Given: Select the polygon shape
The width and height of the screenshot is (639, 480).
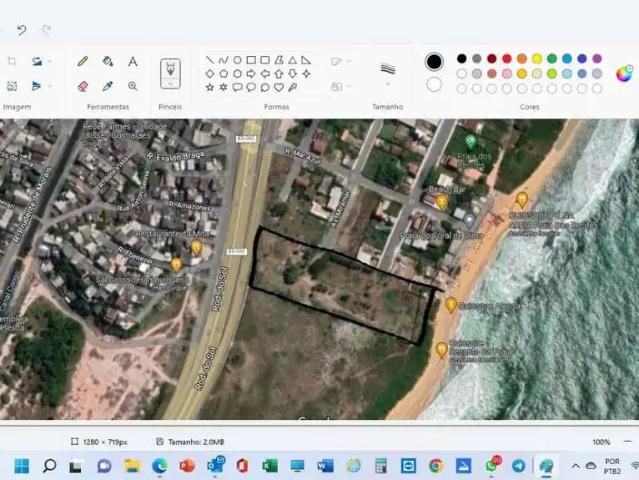Looking at the screenshot, I should (x=279, y=60).
